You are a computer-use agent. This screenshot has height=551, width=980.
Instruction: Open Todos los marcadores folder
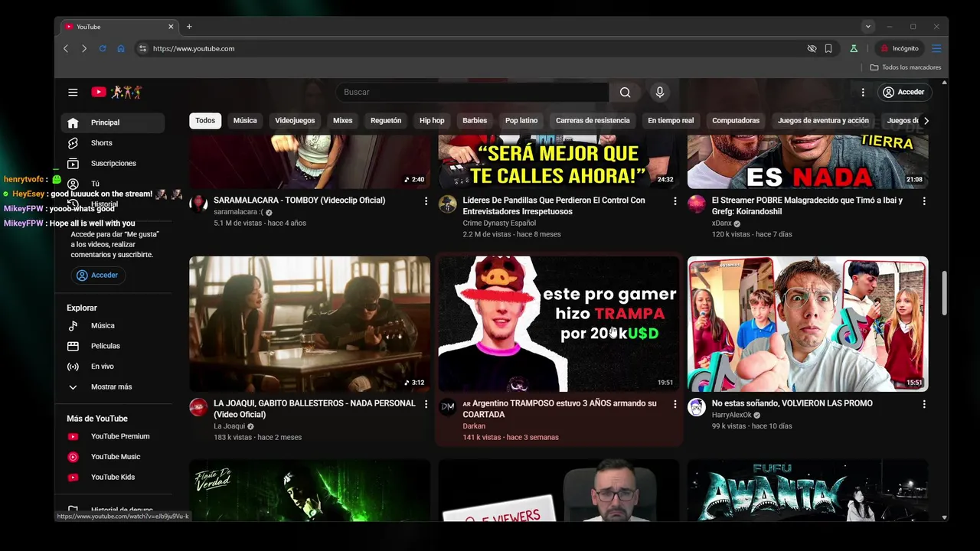[906, 67]
